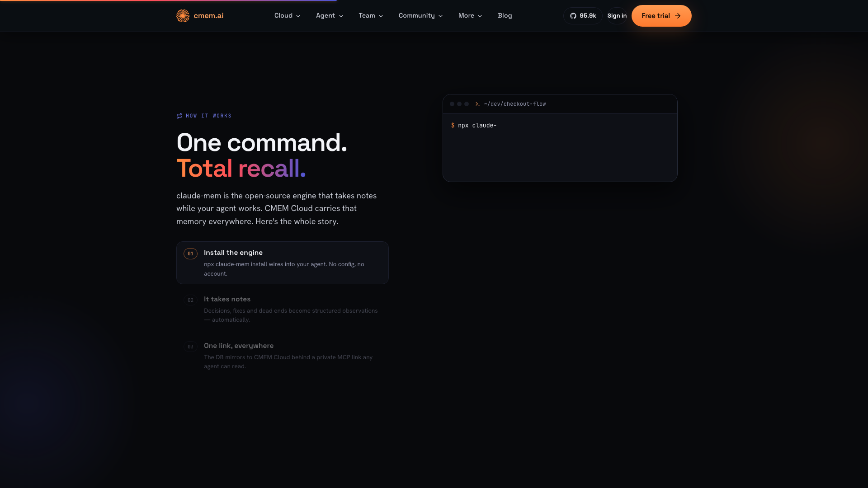Click the terminal prompt icon beside ~/dev/checkout-flow
Image resolution: width=868 pixels, height=488 pixels.
(x=478, y=104)
